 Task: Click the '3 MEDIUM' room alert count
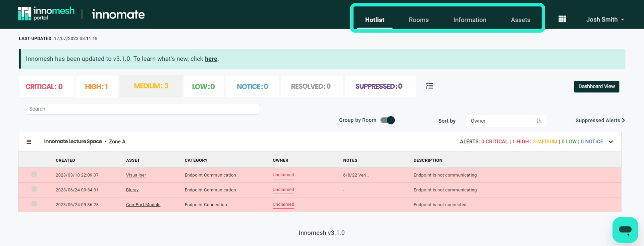(x=545, y=141)
